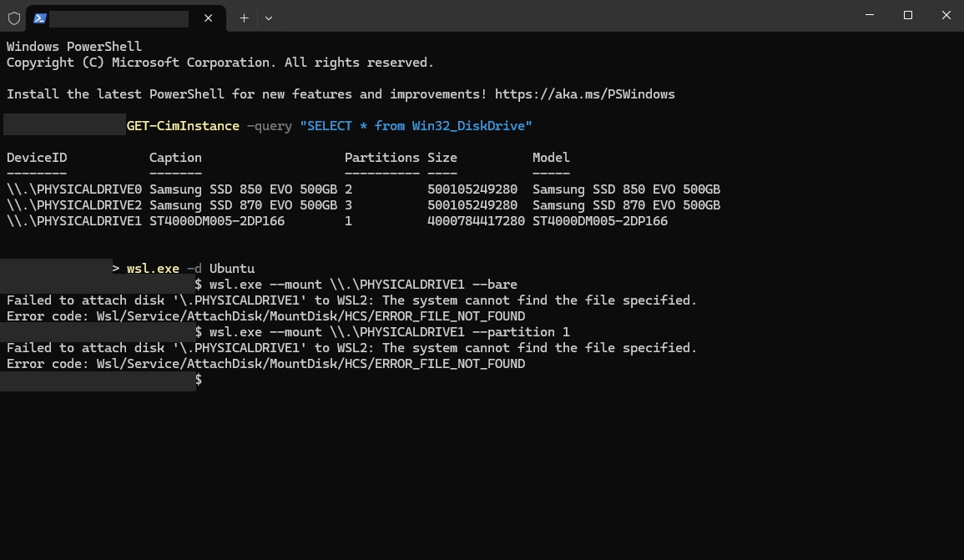Expand the new-tab profile dropdown arrow
Image resolution: width=964 pixels, height=560 pixels.
pyautogui.click(x=269, y=18)
